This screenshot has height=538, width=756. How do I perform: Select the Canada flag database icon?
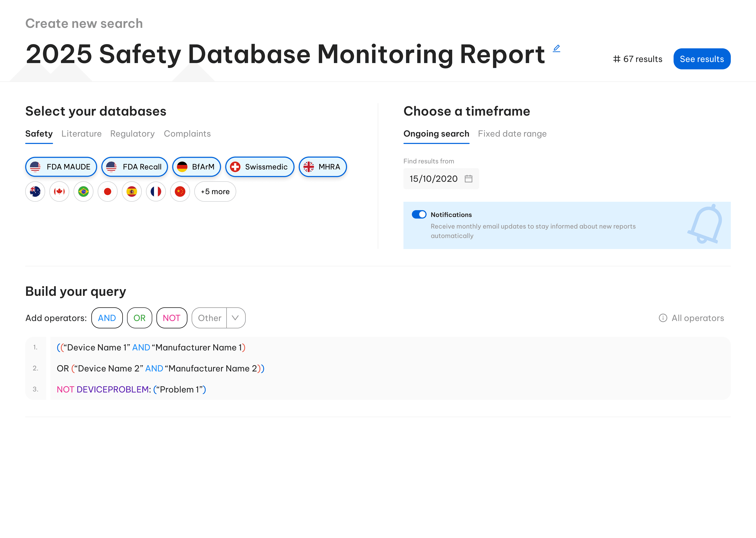[x=59, y=191]
